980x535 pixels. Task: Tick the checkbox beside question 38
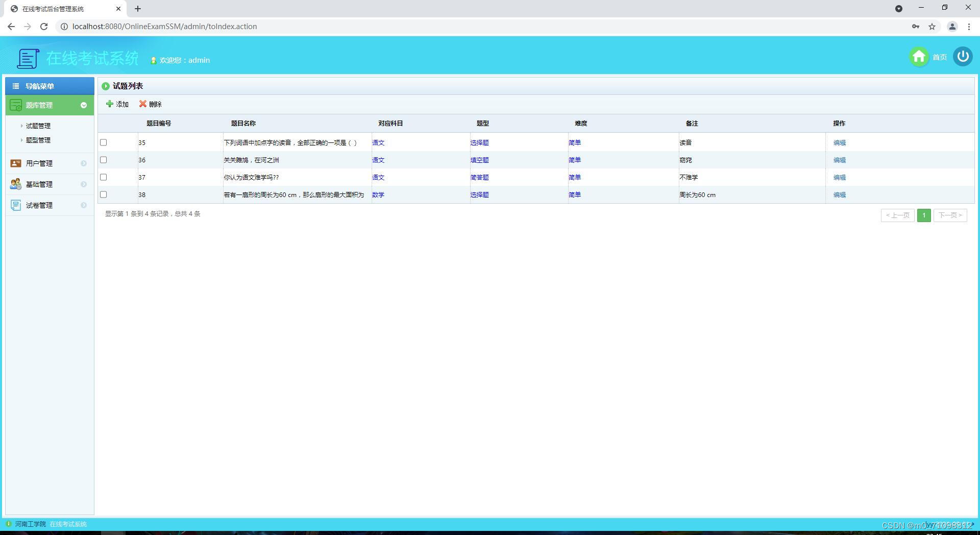coord(104,194)
